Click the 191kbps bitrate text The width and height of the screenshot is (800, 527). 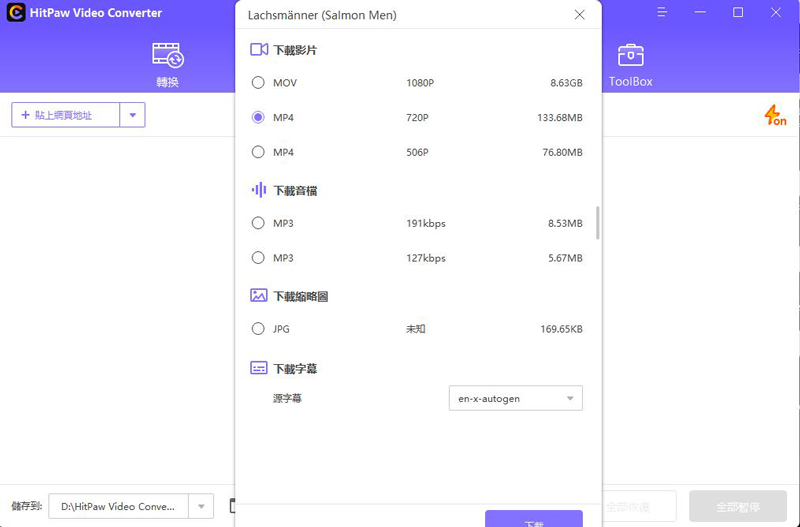coord(426,223)
